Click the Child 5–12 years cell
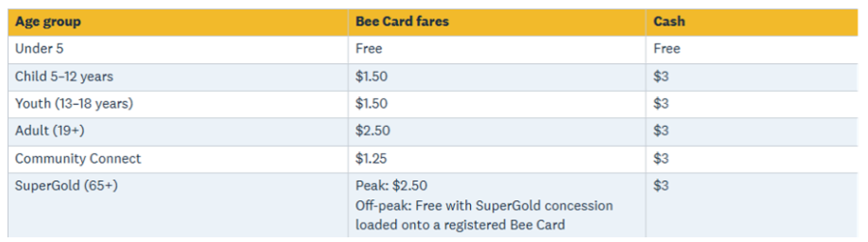Screen dimensions: 868x242 (x=64, y=77)
